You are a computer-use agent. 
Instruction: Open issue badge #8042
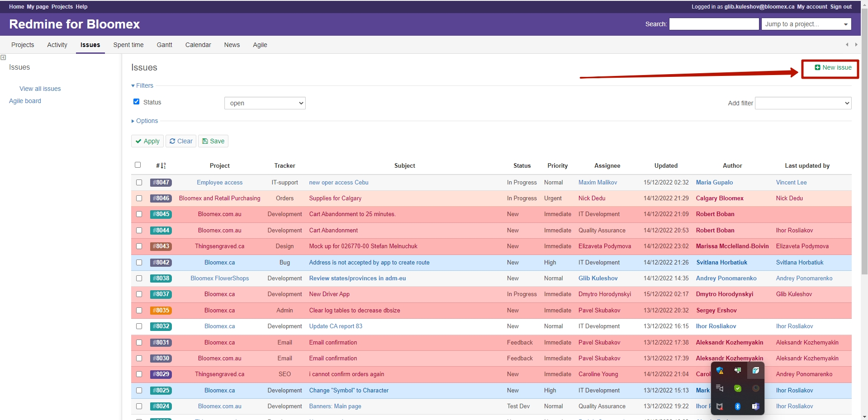(x=161, y=263)
